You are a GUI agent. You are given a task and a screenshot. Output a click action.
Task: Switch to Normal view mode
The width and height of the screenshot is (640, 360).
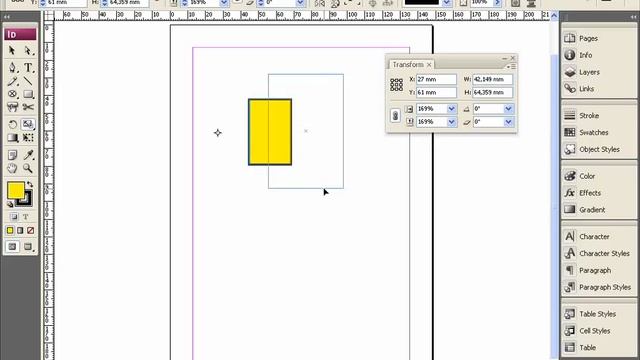tap(12, 247)
